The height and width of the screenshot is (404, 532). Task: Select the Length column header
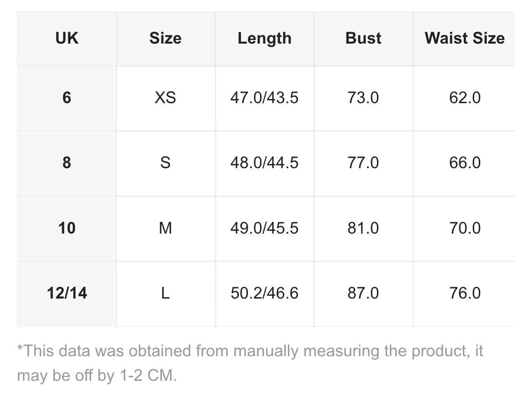(264, 38)
